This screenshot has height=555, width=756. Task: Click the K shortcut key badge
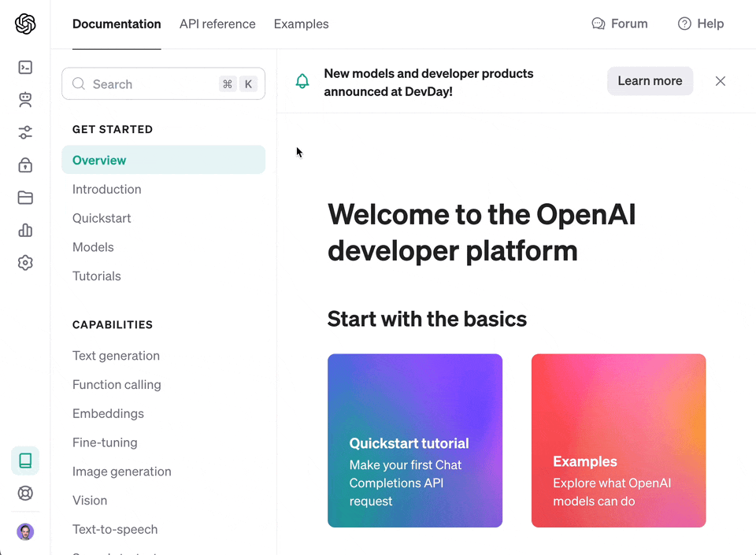[x=248, y=83]
